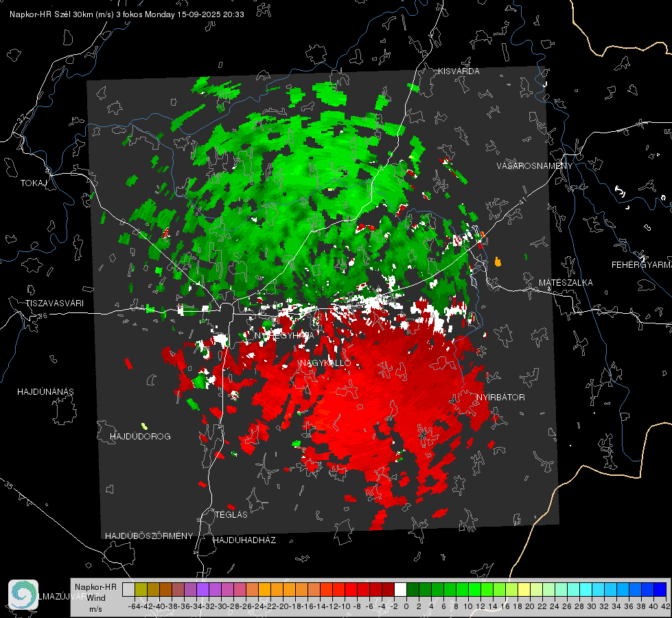Click the 42 value at the legend's end
The image size is (672, 618).
665,606
